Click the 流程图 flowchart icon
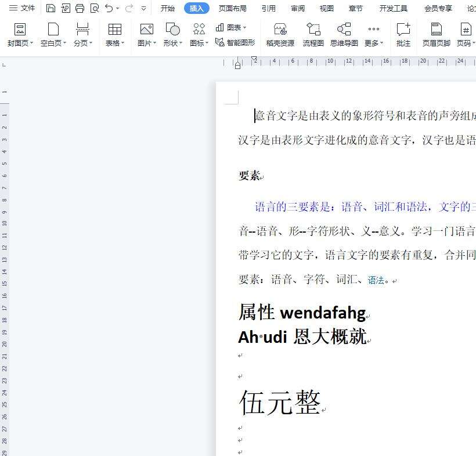 point(313,35)
